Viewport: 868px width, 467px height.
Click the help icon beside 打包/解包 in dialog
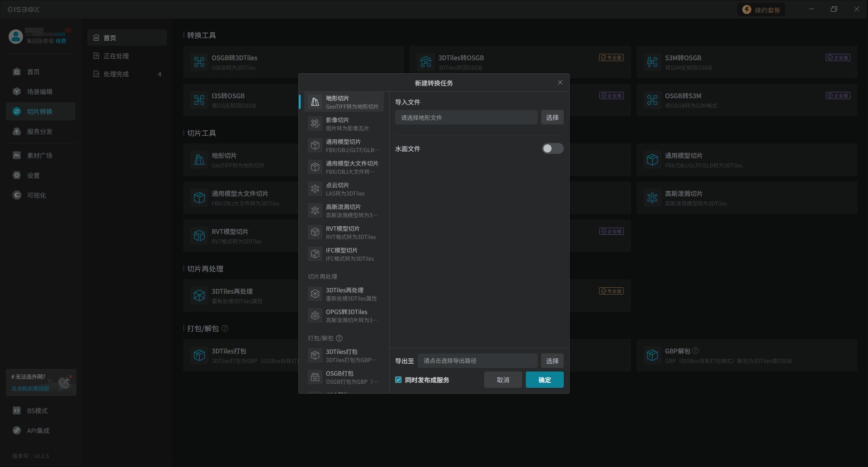point(340,338)
